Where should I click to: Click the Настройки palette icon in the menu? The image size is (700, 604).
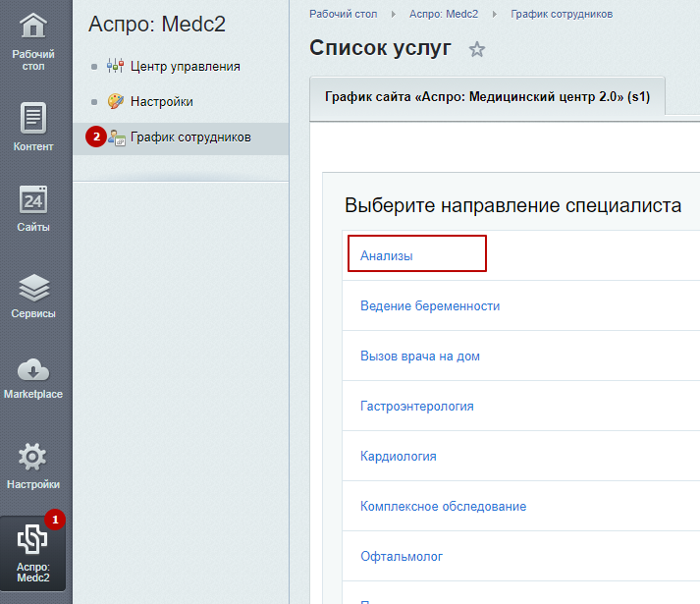pos(116,101)
